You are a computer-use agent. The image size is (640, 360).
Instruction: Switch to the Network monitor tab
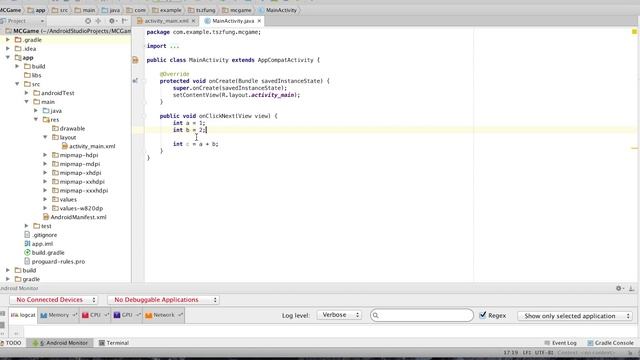point(164,315)
